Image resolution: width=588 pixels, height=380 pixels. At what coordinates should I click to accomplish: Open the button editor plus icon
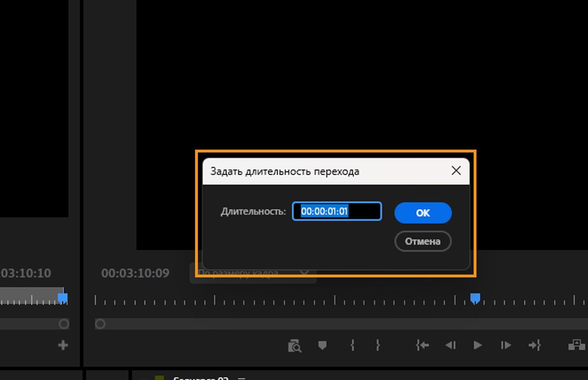pos(63,345)
